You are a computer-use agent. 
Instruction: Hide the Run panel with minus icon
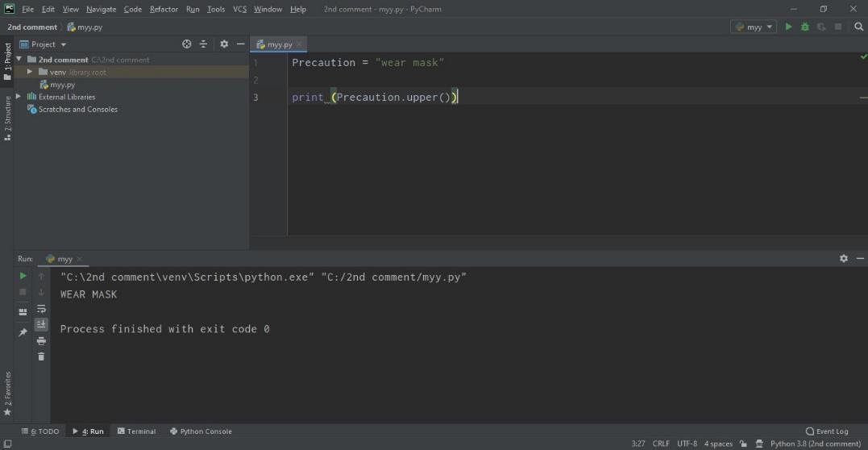pyautogui.click(x=860, y=258)
